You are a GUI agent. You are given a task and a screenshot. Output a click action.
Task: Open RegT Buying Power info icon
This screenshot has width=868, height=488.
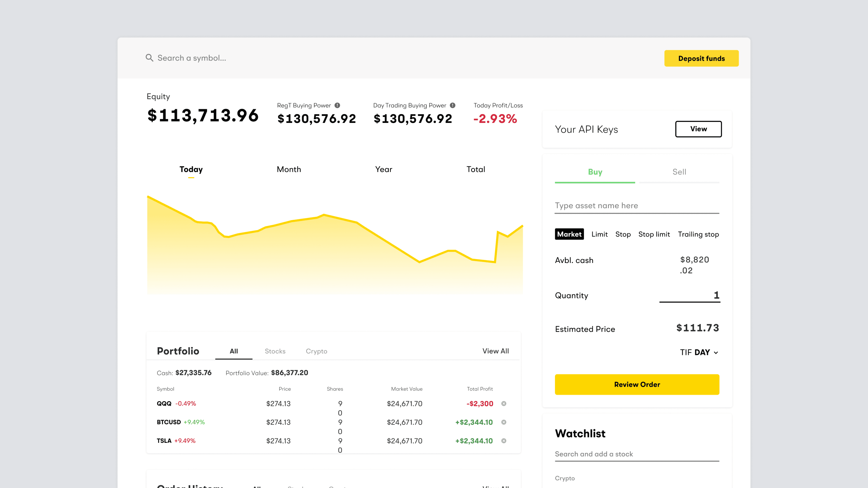(337, 106)
